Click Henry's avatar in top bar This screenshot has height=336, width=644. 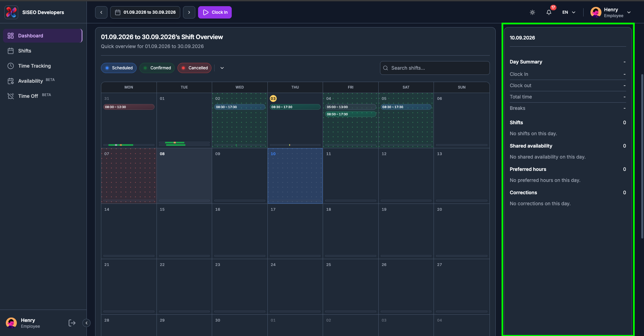596,12
